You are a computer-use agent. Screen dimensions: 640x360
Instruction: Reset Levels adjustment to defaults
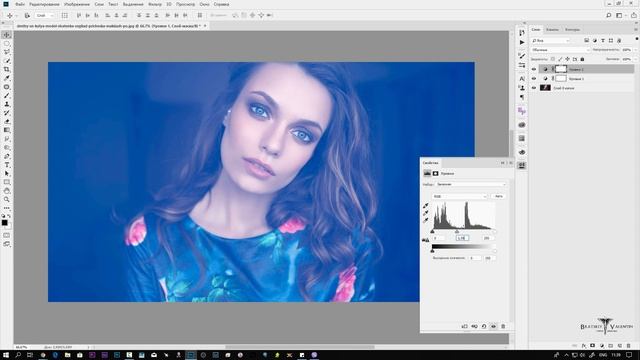click(x=484, y=326)
